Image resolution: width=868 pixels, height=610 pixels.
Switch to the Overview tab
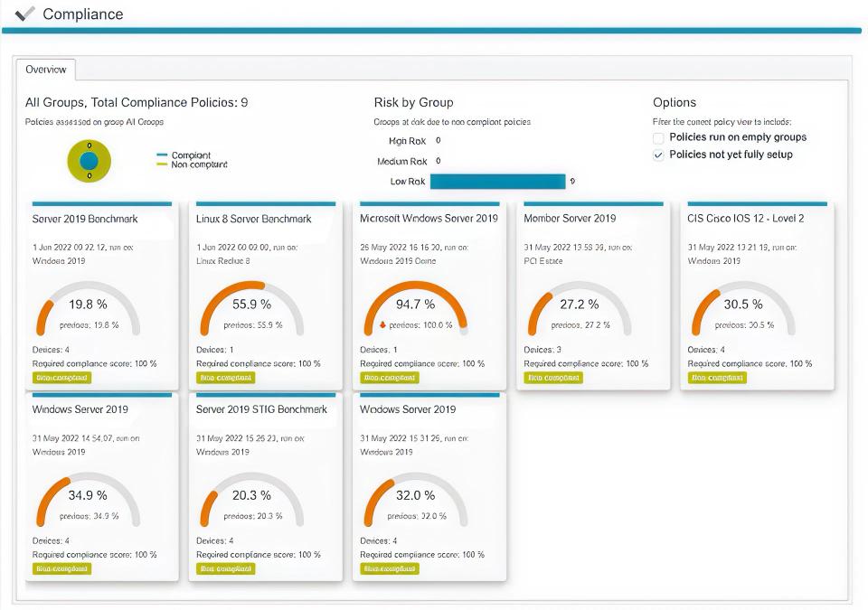[46, 70]
